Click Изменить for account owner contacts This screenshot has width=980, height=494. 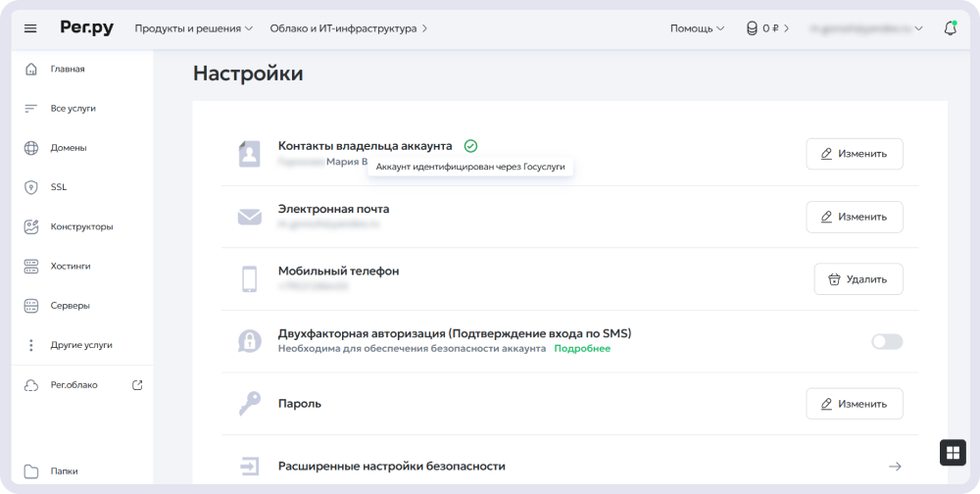click(x=855, y=154)
